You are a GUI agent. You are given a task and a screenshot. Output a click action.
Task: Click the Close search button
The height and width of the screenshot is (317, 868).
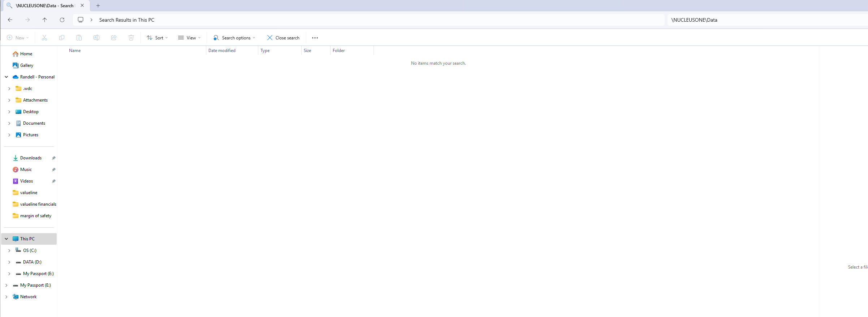pos(283,38)
